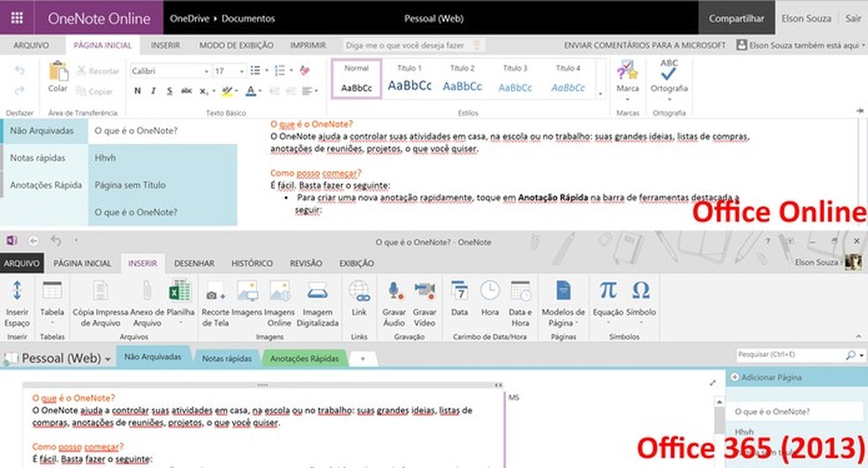The image size is (868, 468).
Task: Expand the Estilos gallery arrow
Action: point(601,94)
